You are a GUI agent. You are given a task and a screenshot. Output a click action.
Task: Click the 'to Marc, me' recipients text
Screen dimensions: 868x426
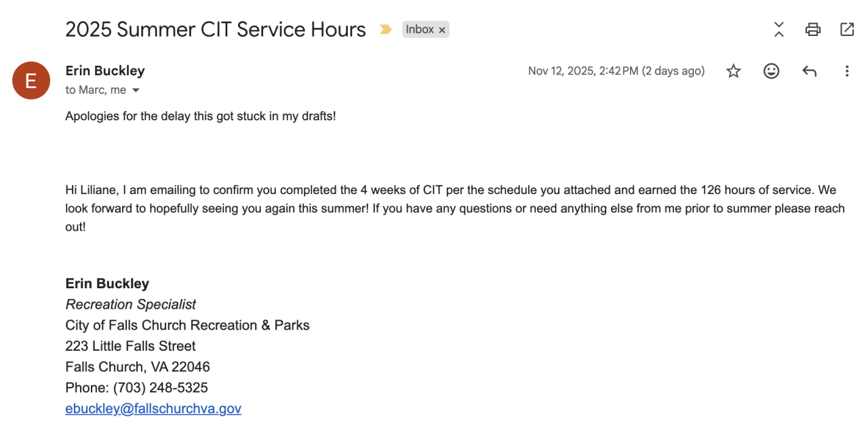[96, 90]
